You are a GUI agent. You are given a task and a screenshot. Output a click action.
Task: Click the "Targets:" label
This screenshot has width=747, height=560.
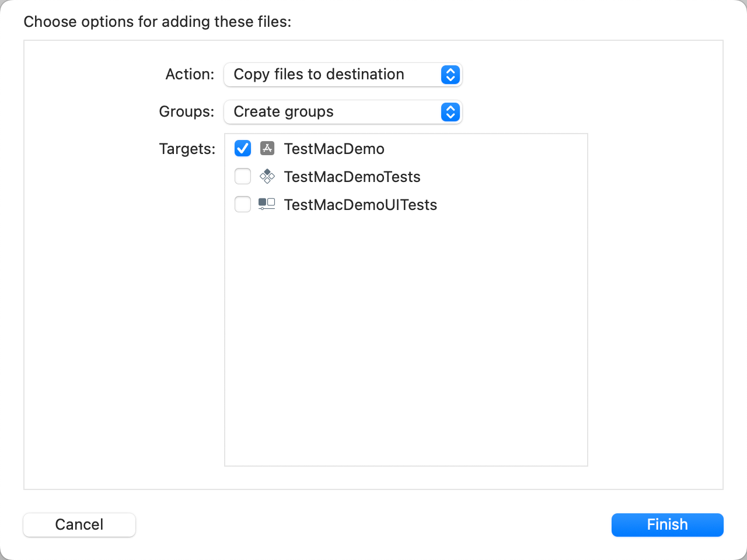pos(187,149)
